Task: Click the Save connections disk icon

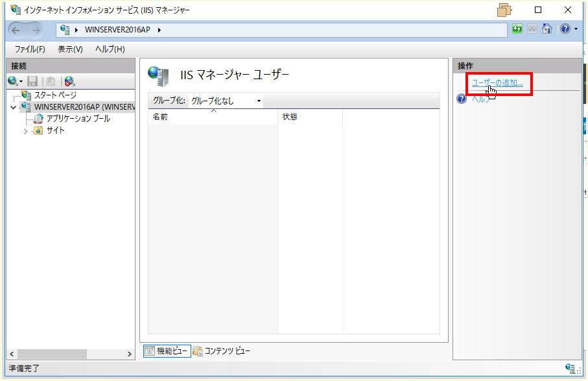Action: coord(32,81)
